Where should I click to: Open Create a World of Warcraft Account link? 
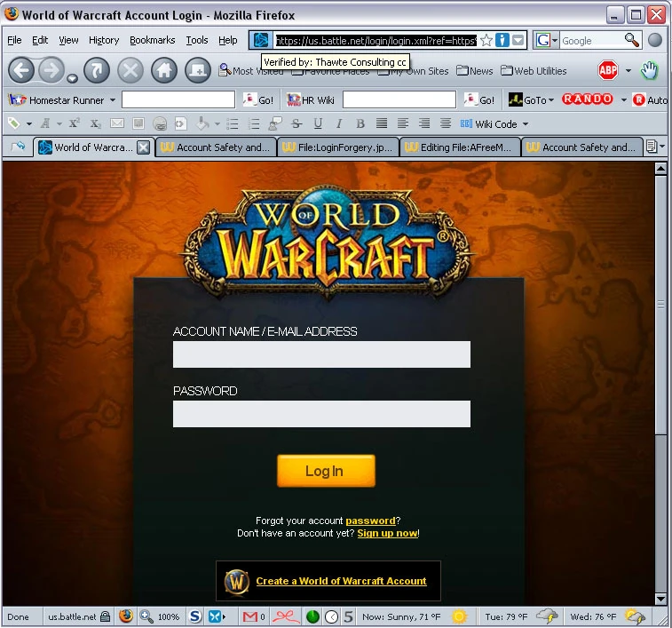coord(341,581)
